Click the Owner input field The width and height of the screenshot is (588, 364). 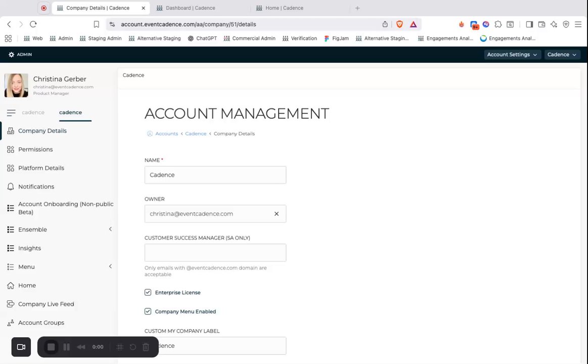[215, 214]
